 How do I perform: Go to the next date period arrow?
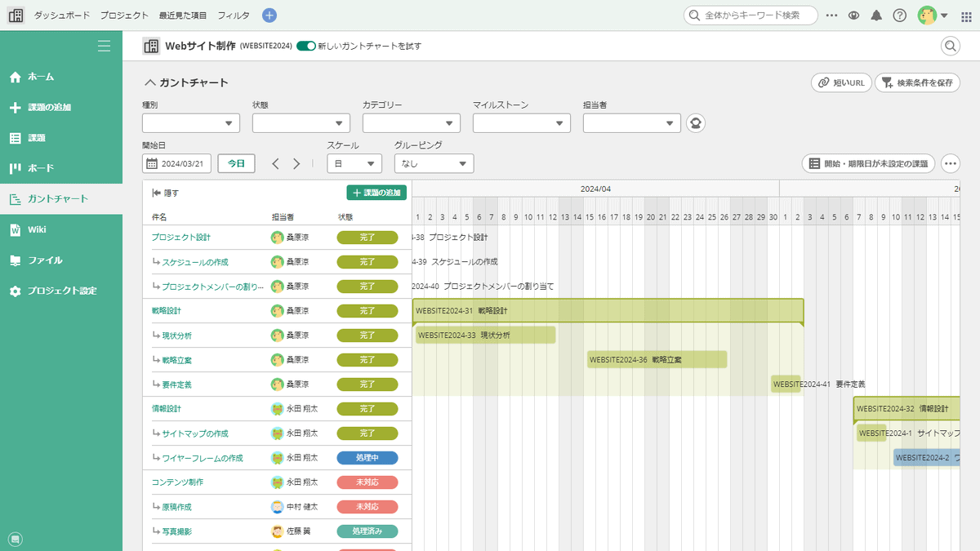pos(296,164)
